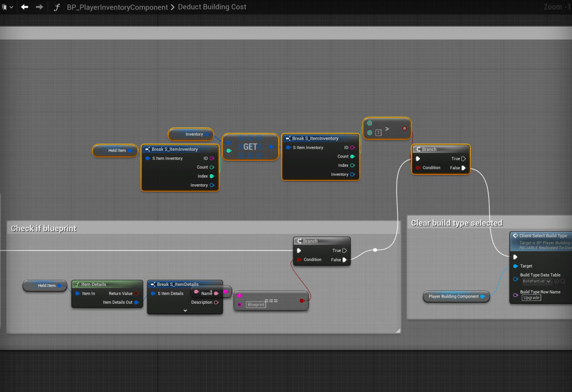Expand the Break S_ItemDetails node chevron
Viewport: 572px width, 392px height.
click(185, 310)
